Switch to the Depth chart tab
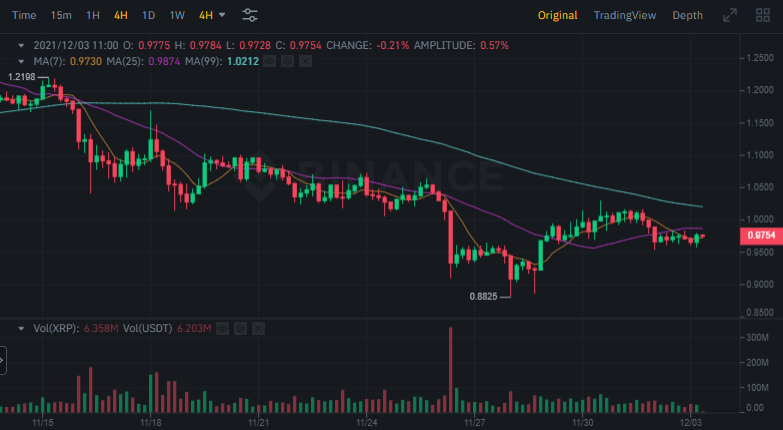This screenshot has height=430, width=783. tap(687, 15)
